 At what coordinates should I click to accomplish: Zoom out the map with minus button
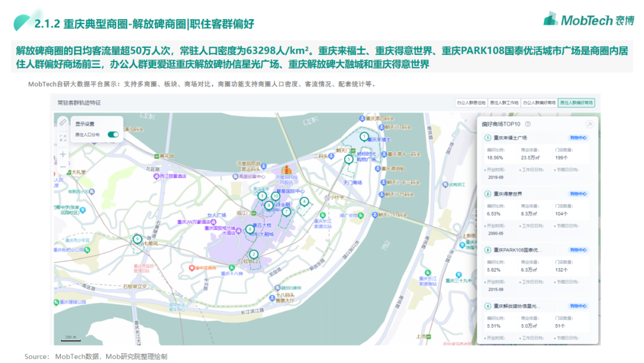tap(63, 167)
